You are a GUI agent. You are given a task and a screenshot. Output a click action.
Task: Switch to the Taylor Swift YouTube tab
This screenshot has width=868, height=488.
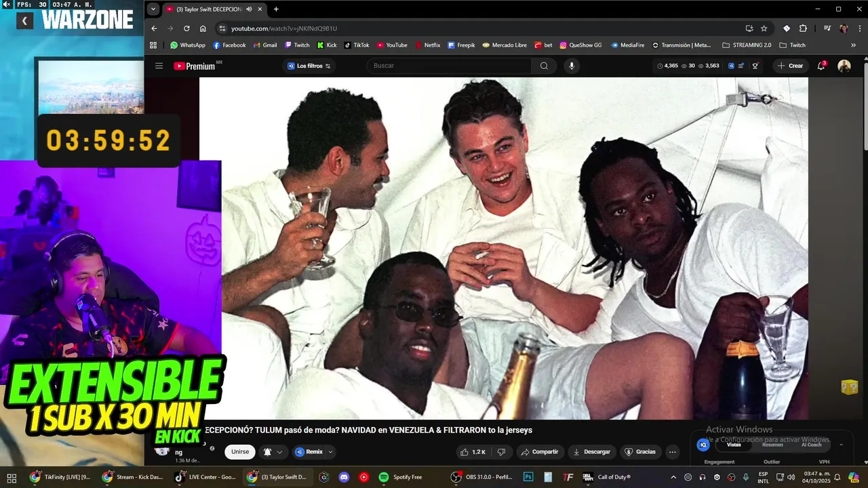coord(207,9)
